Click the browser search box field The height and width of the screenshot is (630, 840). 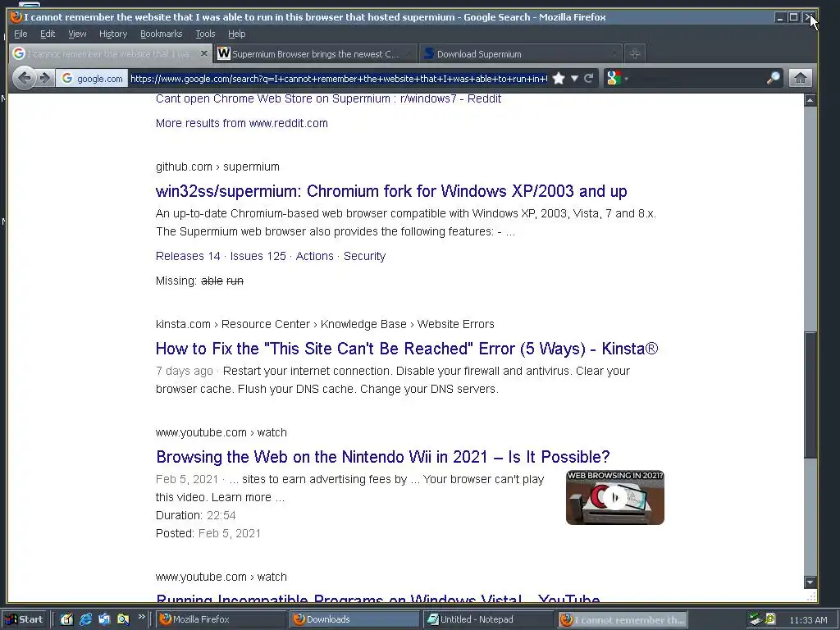[x=697, y=79]
